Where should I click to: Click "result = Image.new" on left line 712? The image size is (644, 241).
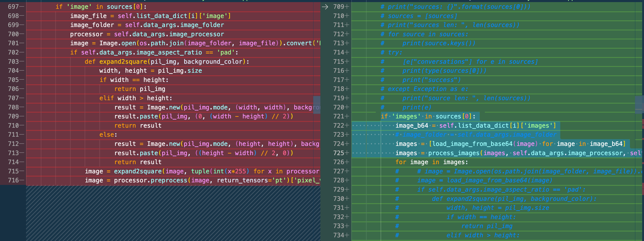pos(217,144)
